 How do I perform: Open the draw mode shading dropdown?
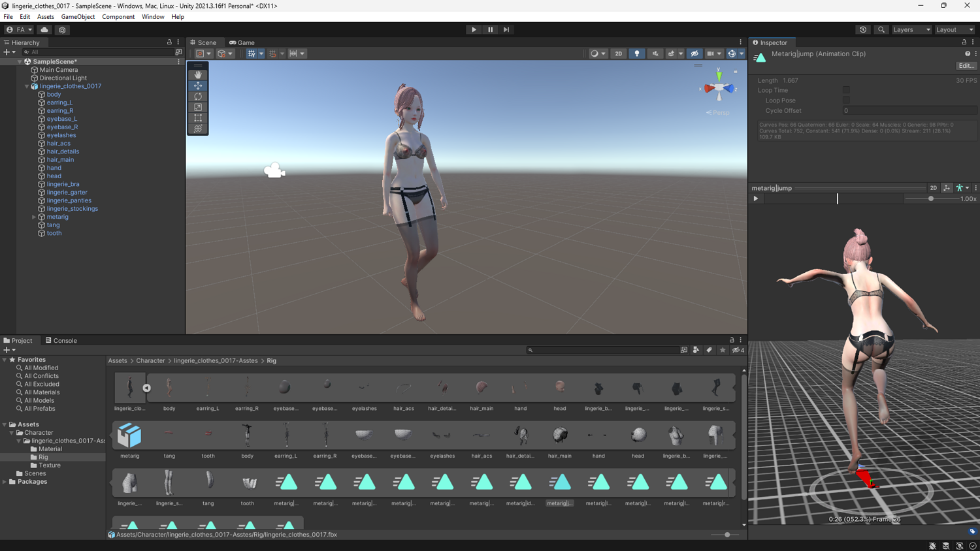(598, 54)
